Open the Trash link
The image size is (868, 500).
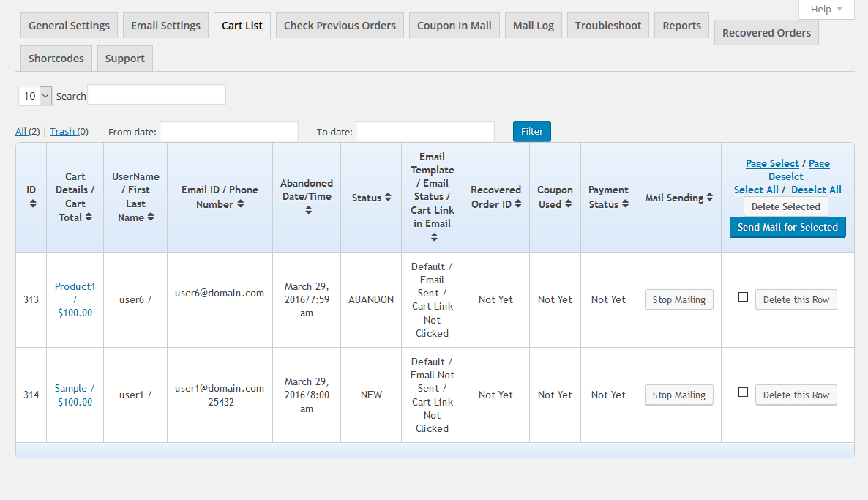pyautogui.click(x=62, y=132)
